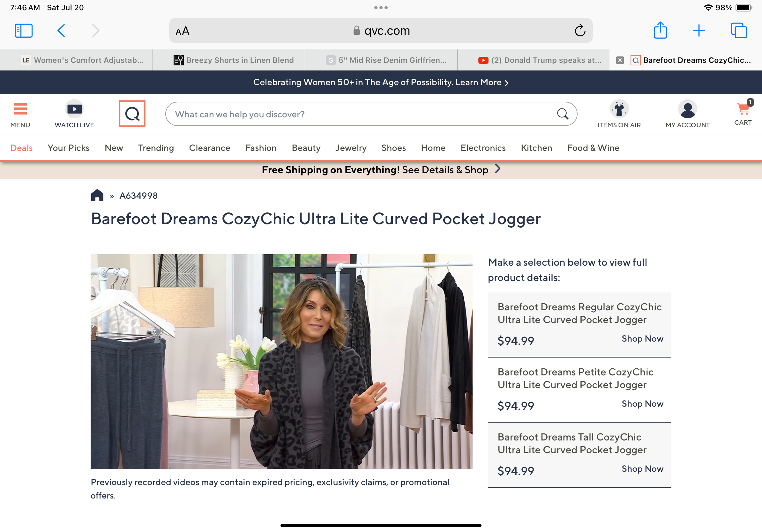Image resolution: width=762 pixels, height=532 pixels.
Task: Expand Learn More banner chevron
Action: pos(506,83)
